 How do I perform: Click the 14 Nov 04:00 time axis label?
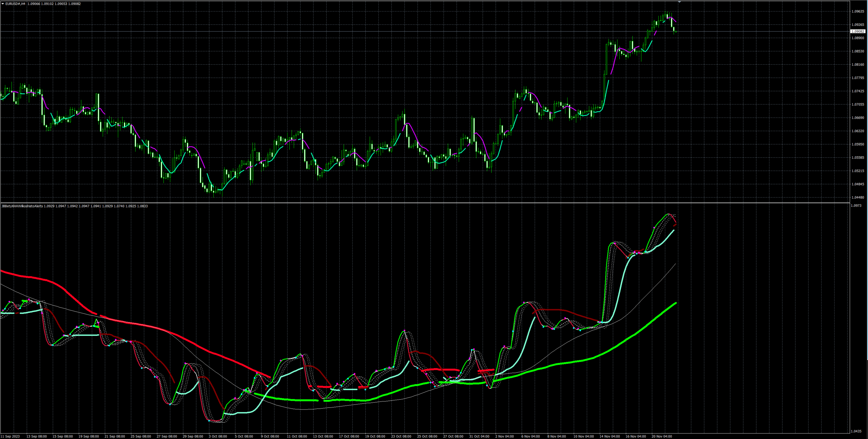tap(609, 436)
